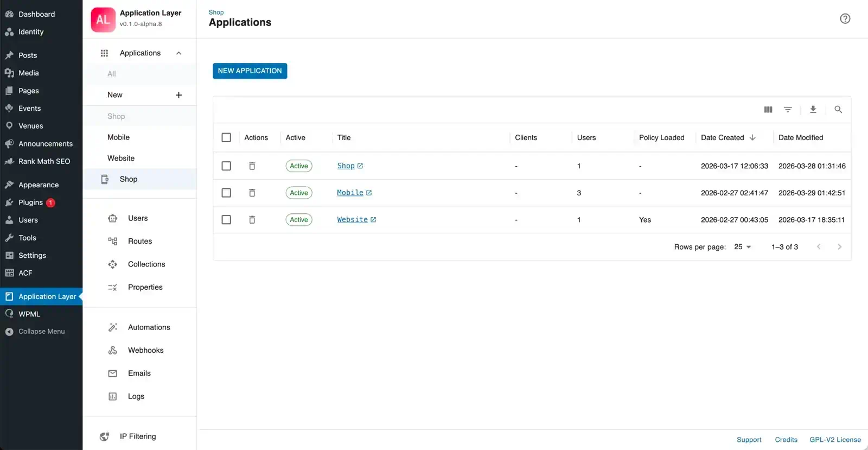Check the select-all checkbox in table header
868x450 pixels.
226,138
